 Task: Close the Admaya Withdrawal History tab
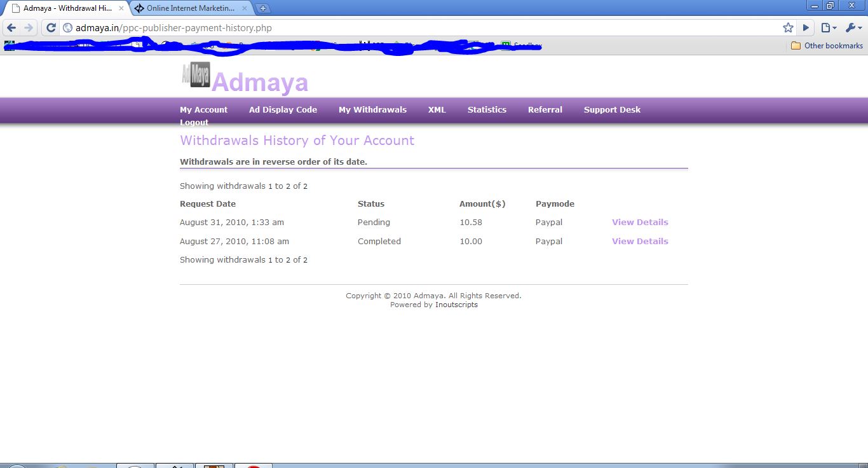pos(121,8)
